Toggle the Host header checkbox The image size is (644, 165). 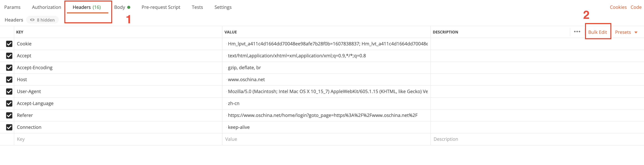(9, 80)
